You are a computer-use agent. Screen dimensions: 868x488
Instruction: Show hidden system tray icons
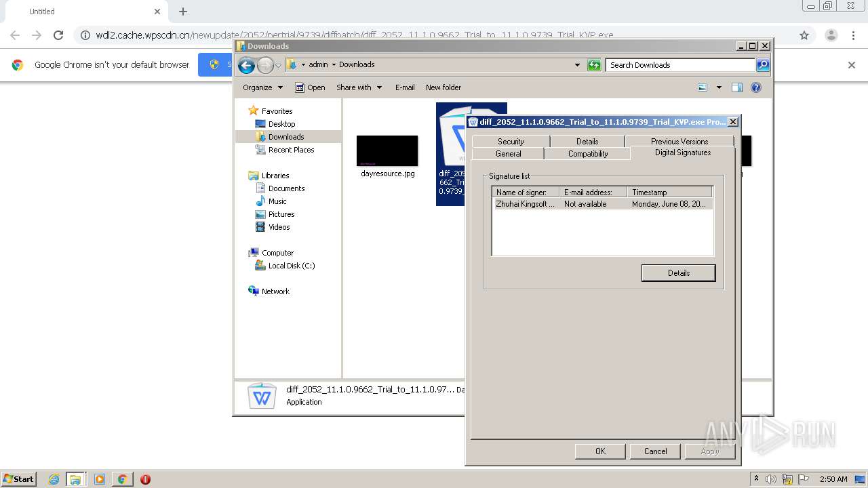tap(757, 479)
